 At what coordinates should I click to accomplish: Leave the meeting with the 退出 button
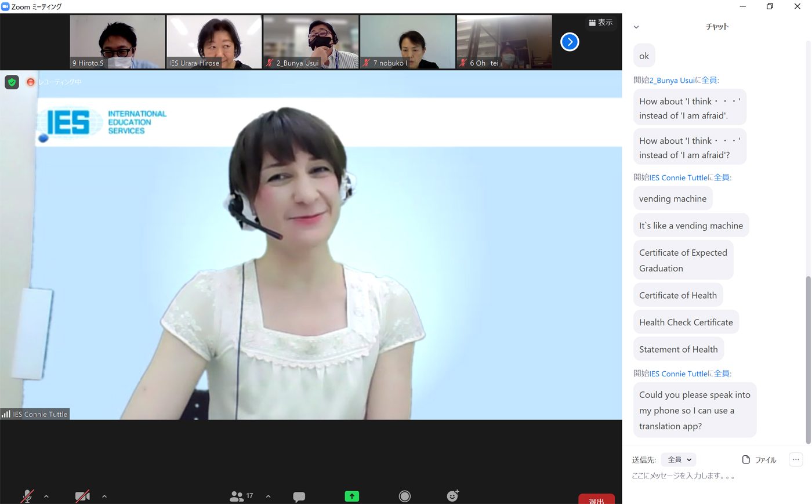[596, 499]
